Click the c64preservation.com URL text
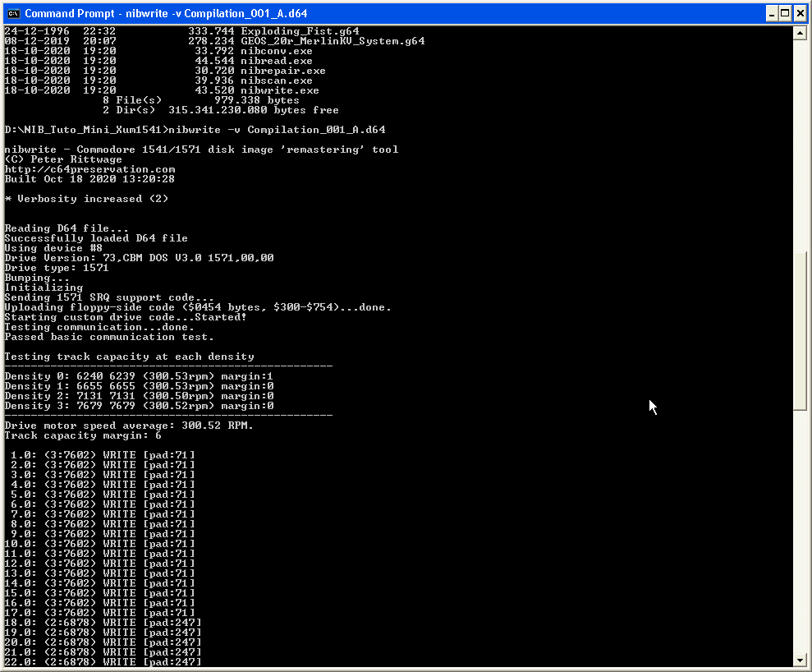This screenshot has width=812, height=672. (x=89, y=169)
